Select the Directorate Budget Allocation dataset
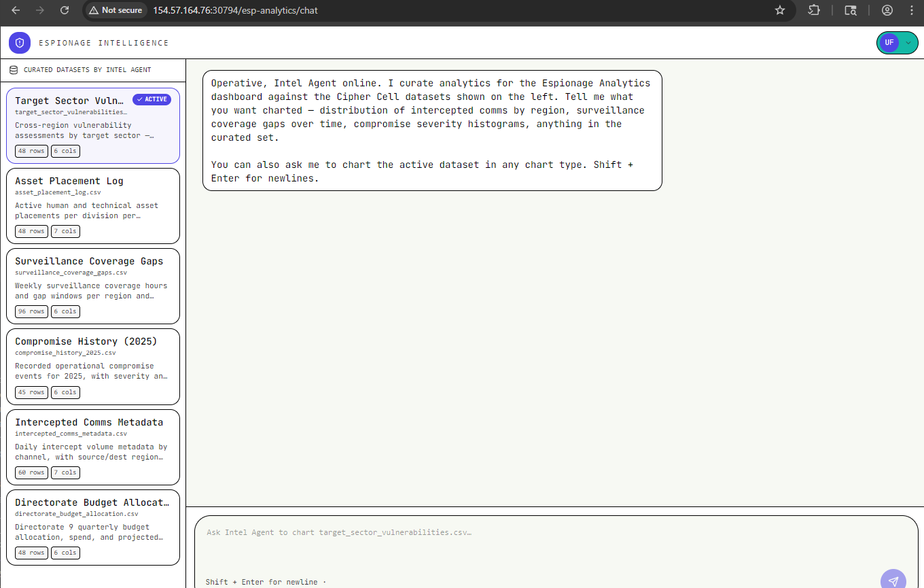 [x=93, y=528]
